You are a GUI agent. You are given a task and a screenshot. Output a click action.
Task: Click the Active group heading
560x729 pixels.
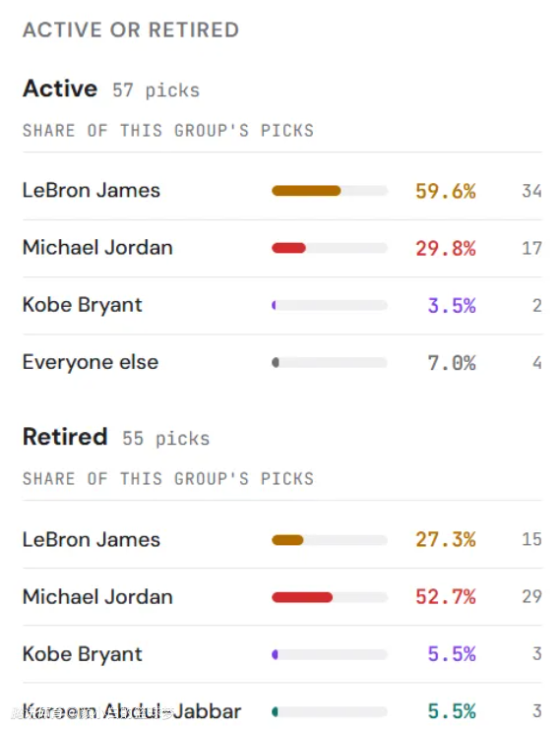point(60,89)
